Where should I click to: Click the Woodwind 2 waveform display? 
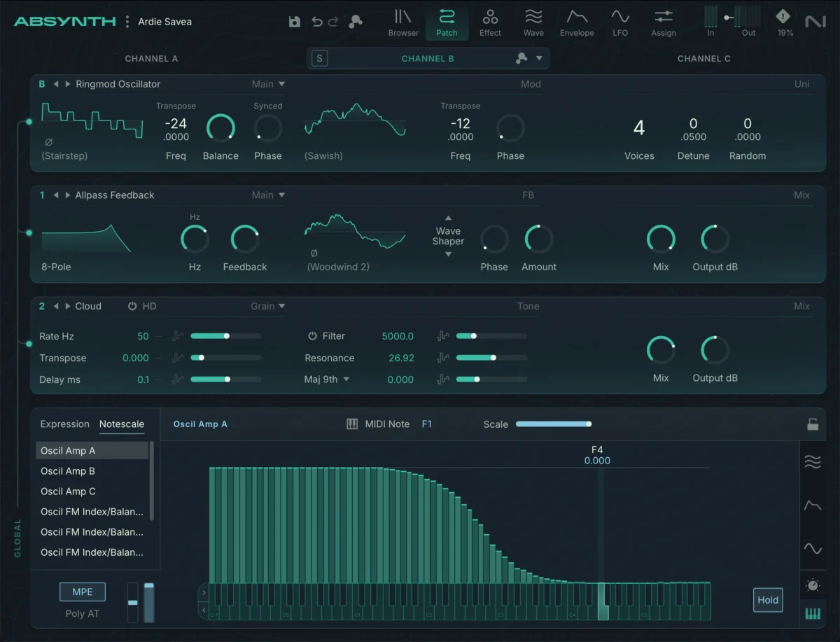coord(355,231)
